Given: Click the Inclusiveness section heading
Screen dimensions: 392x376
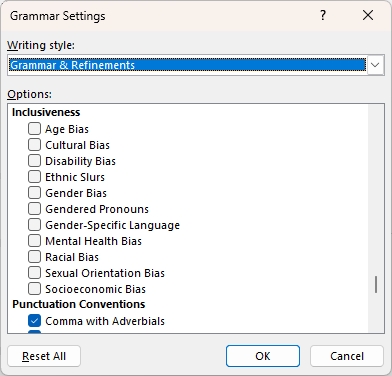Looking at the screenshot, I should 46,112.
